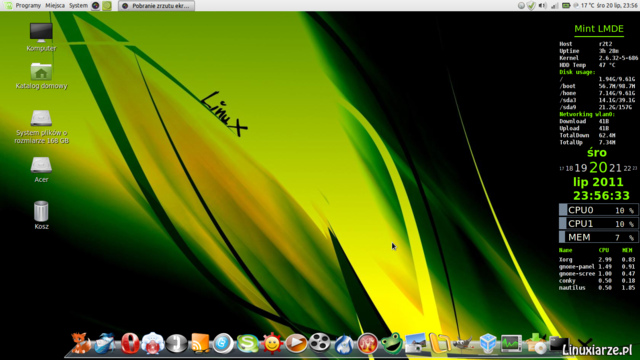
Task: Open the black terminal dock icon
Action: pyautogui.click(x=559, y=343)
